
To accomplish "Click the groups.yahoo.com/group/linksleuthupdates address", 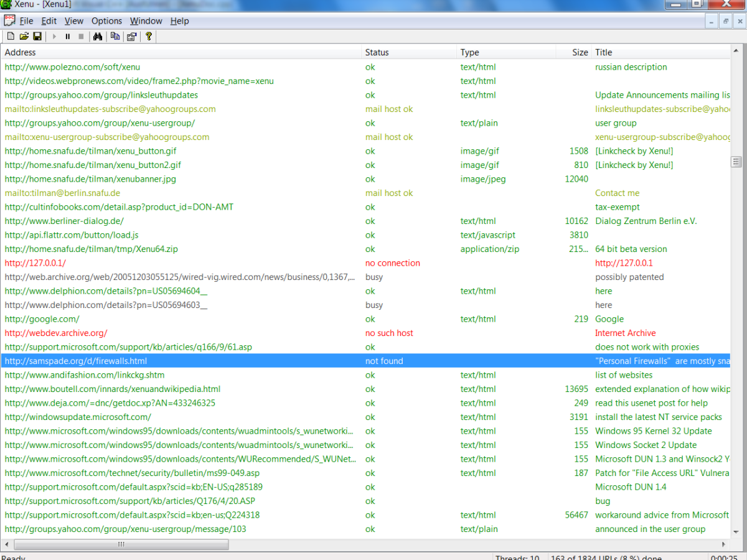I will [x=101, y=95].
